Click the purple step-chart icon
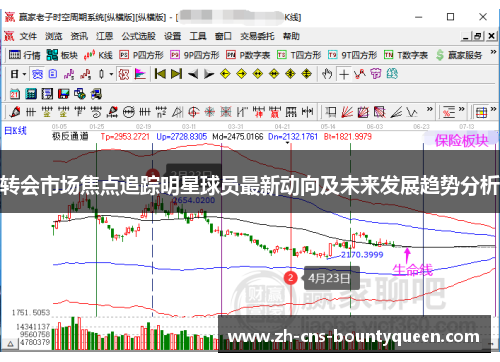Screen dimensions: 500x362 click(69, 74)
